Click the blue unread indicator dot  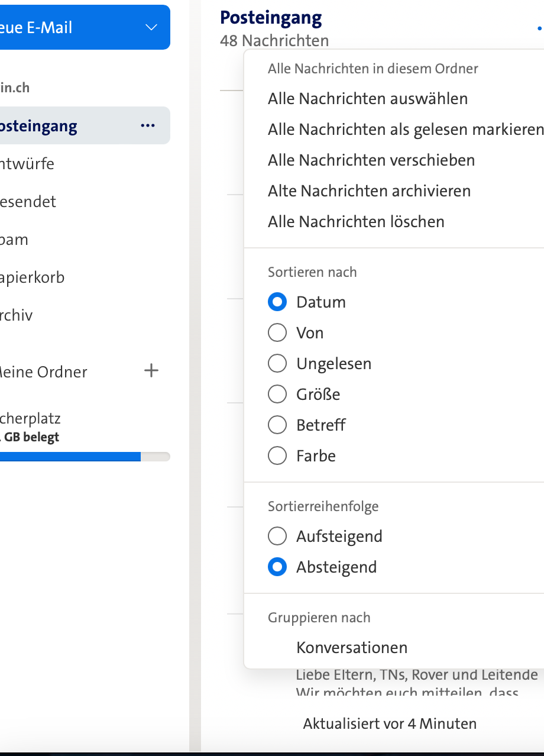[539, 28]
